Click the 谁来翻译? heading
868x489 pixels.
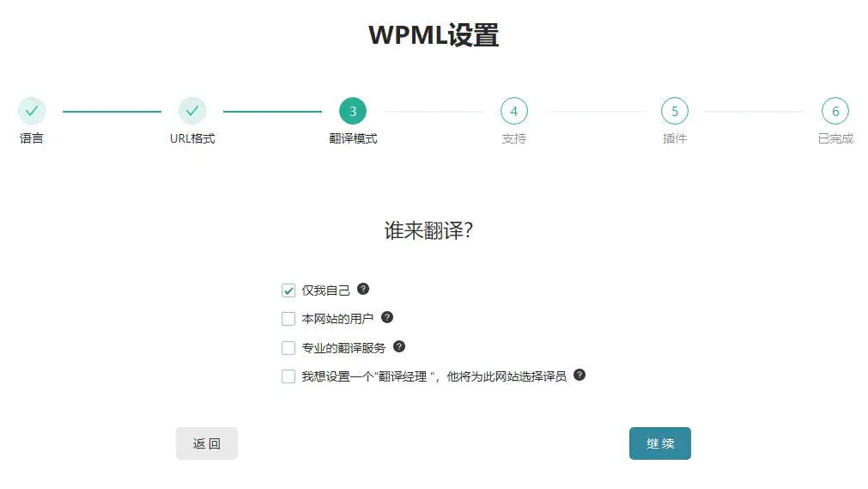[428, 230]
